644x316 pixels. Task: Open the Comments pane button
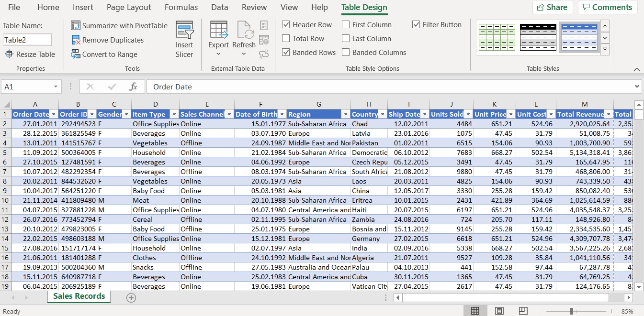tap(607, 7)
